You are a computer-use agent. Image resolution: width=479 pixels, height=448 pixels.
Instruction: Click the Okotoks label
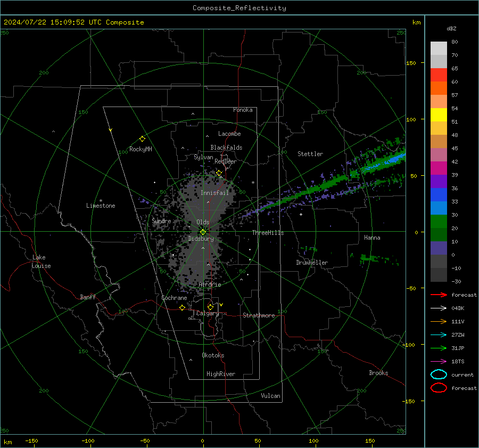213,355
